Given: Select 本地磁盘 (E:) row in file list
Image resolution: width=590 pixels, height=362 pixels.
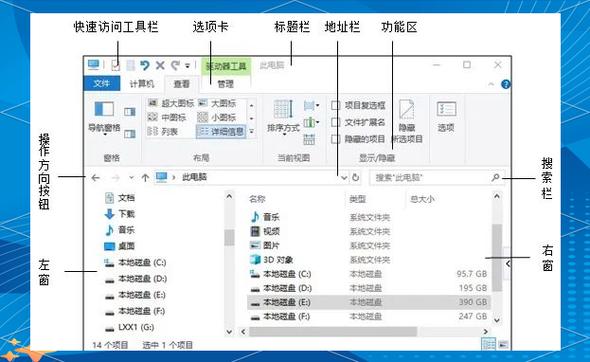Looking at the screenshot, I should (369, 302).
